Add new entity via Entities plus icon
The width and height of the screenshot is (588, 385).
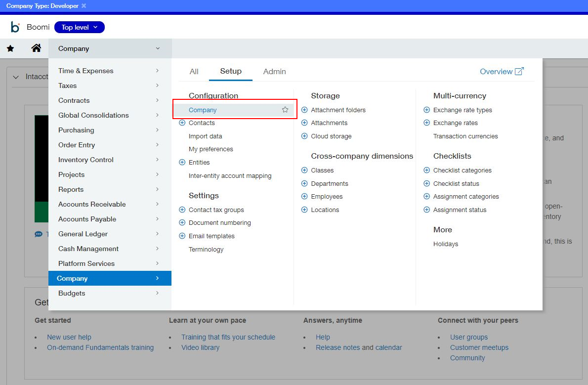[x=182, y=163]
